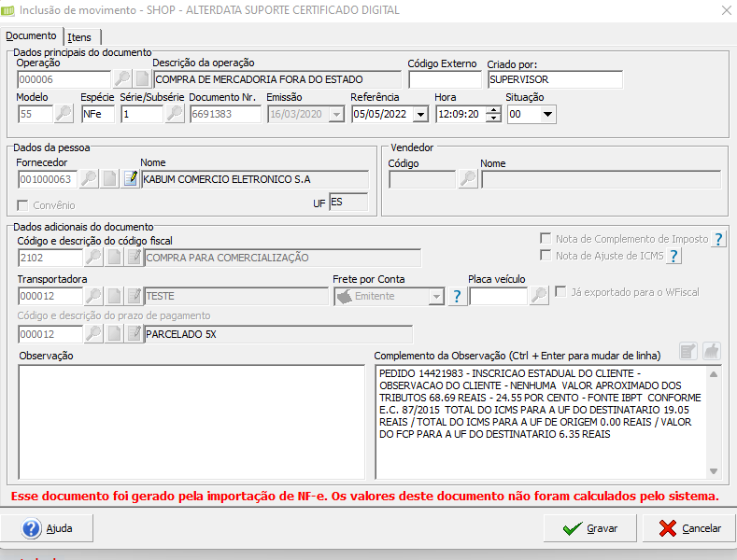
Task: Click the Complemento da Observação scroll down arrow
Action: [714, 471]
